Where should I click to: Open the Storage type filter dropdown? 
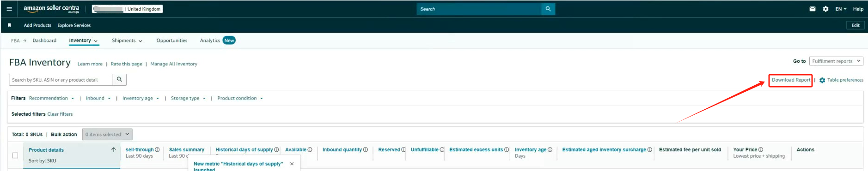tap(188, 98)
